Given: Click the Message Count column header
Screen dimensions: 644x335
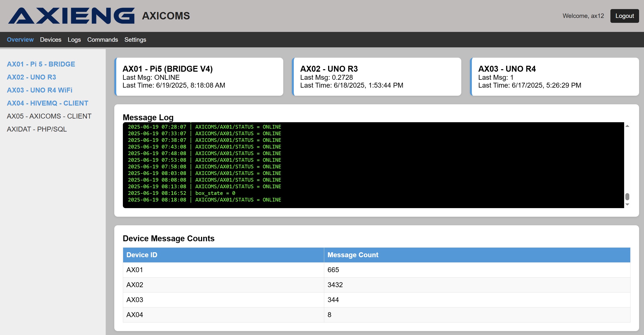Looking at the screenshot, I should click(x=353, y=255).
